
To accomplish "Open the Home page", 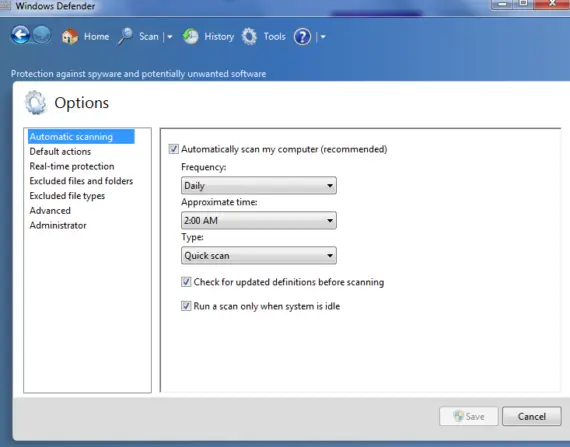I will tap(96, 37).
